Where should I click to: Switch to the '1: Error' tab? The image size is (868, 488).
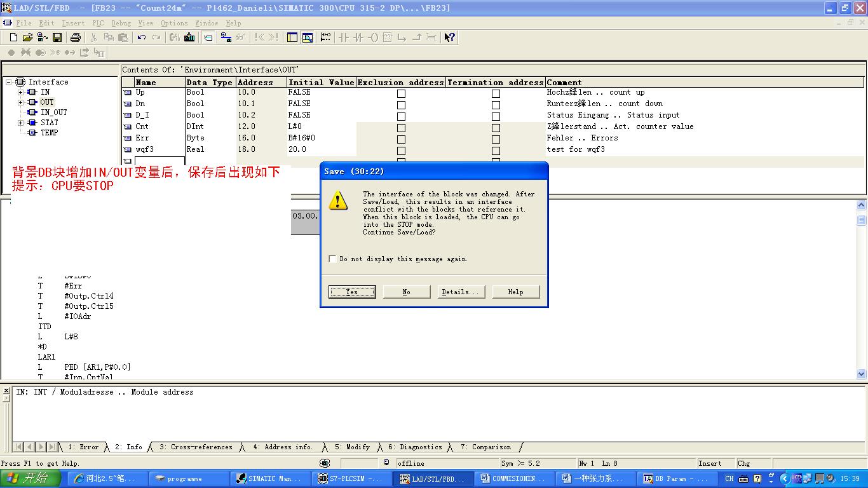(x=83, y=447)
